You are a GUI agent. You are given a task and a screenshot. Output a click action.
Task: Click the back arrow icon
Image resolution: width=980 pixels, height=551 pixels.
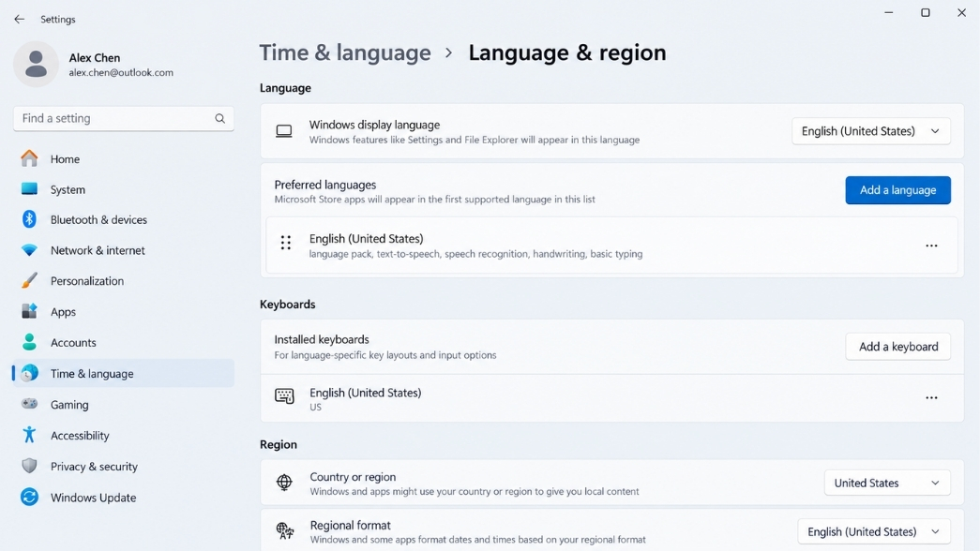click(x=20, y=20)
